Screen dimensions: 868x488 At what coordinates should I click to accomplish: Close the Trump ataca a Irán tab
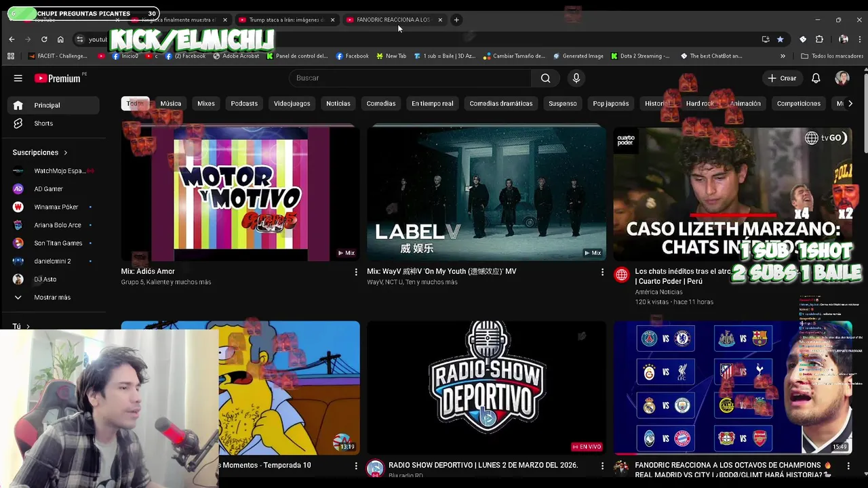(x=332, y=20)
